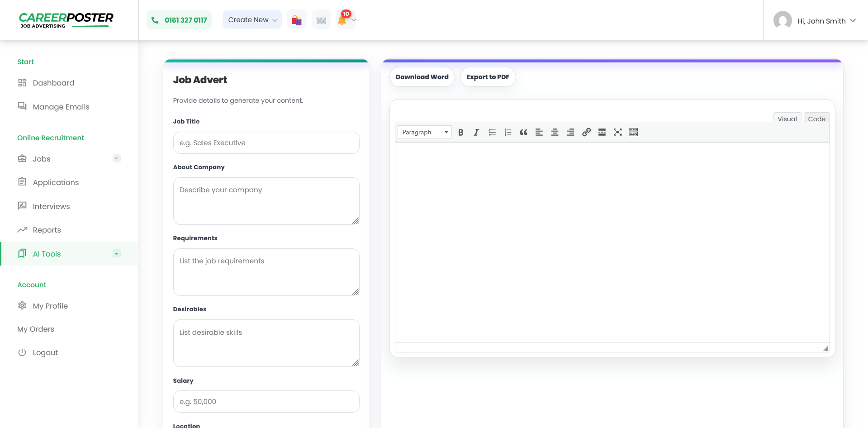Viewport: 868px width, 428px height.
Task: Click the phone icon beside 0161 327 0117
Action: [x=155, y=20]
